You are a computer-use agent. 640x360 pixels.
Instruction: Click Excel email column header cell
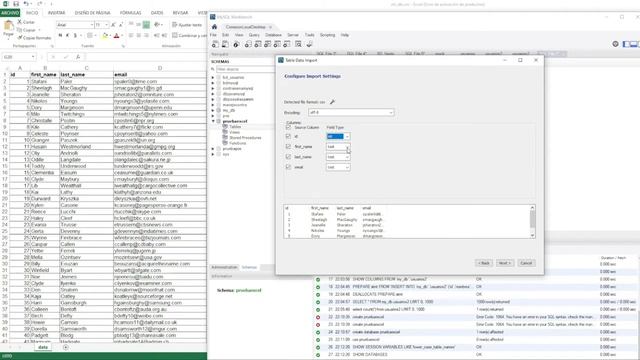pos(160,75)
